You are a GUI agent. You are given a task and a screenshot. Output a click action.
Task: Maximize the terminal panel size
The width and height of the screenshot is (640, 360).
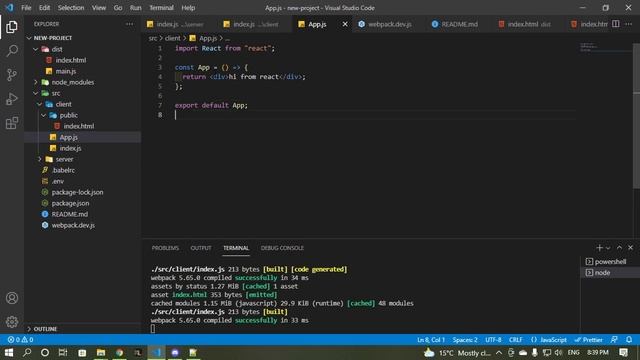619,248
